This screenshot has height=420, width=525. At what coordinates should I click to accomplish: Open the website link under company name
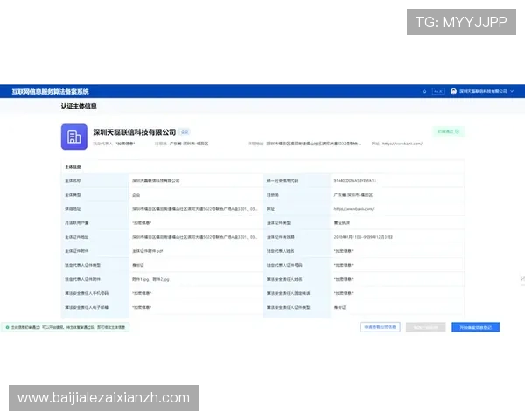(402, 143)
